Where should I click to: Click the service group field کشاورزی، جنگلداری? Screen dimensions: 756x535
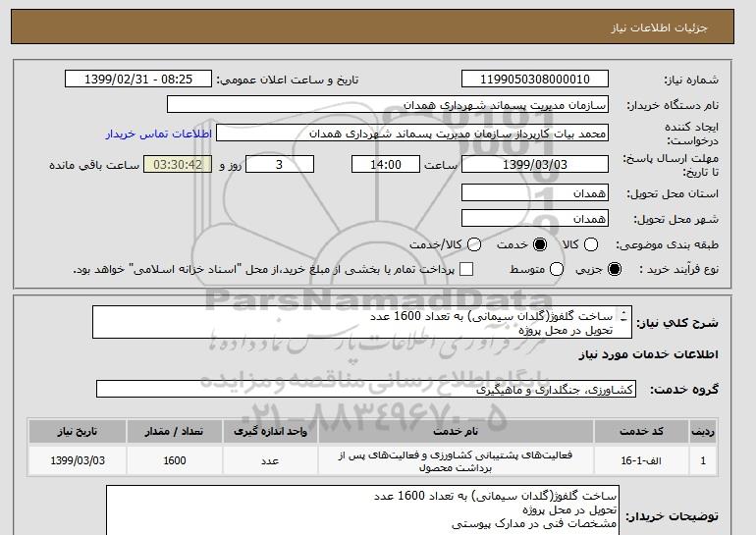pos(366,389)
